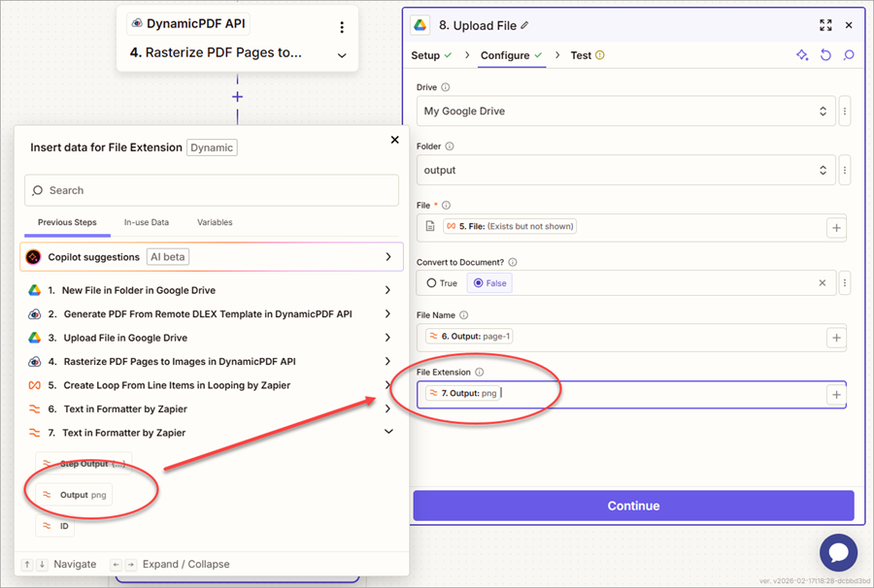874x588 pixels.
Task: Open the Folder dropdown showing output
Action: point(626,170)
